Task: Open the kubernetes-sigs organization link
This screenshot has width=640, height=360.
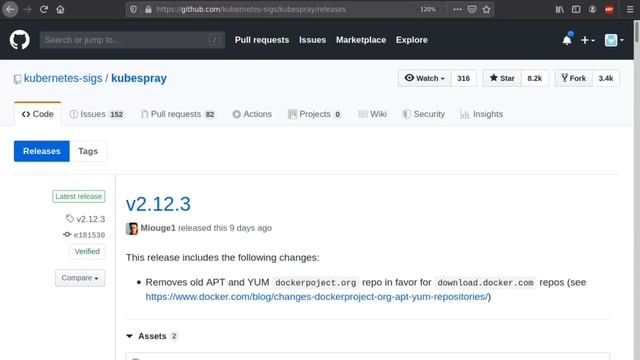Action: tap(63, 78)
